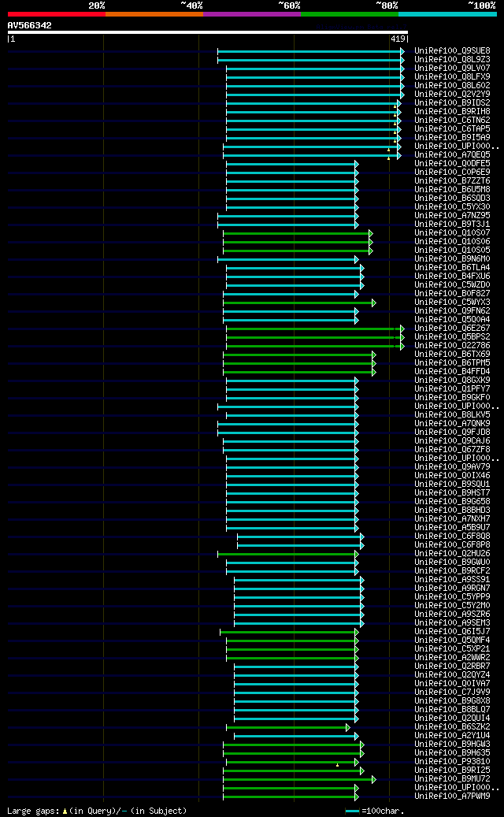Click the red 20% legend segment
The width and height of the screenshot is (504, 817).
click(56, 14)
